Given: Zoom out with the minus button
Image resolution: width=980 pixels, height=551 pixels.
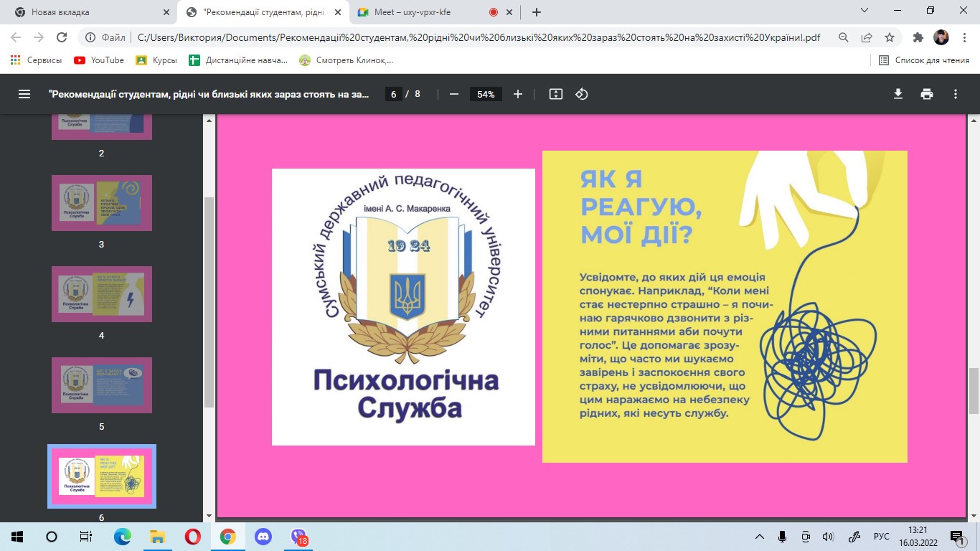Looking at the screenshot, I should click(453, 94).
